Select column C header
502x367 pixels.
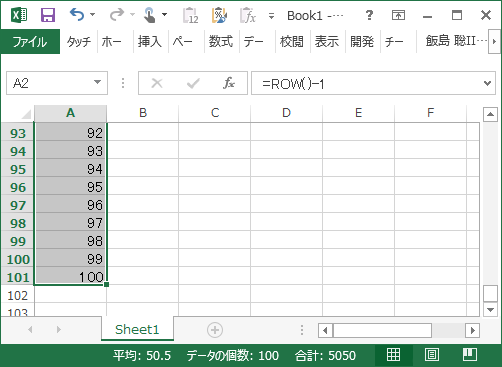pos(215,113)
